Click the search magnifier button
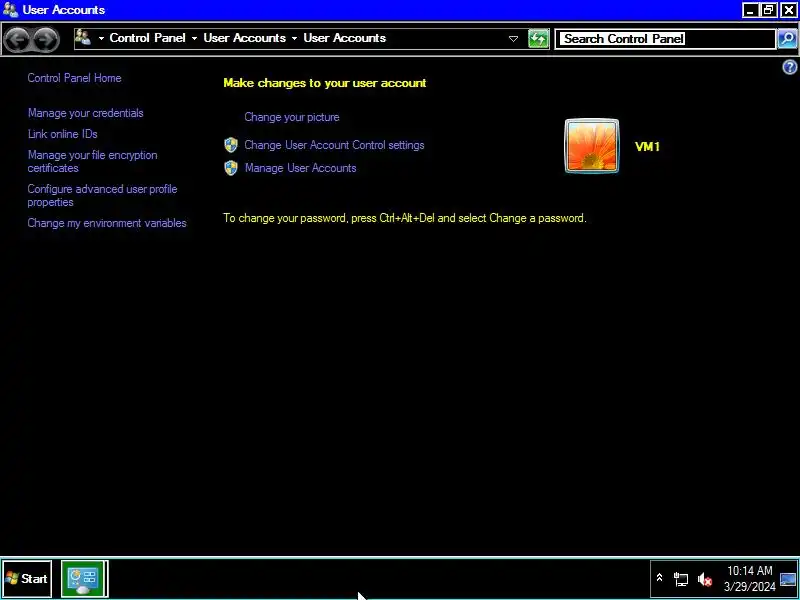 [787, 39]
